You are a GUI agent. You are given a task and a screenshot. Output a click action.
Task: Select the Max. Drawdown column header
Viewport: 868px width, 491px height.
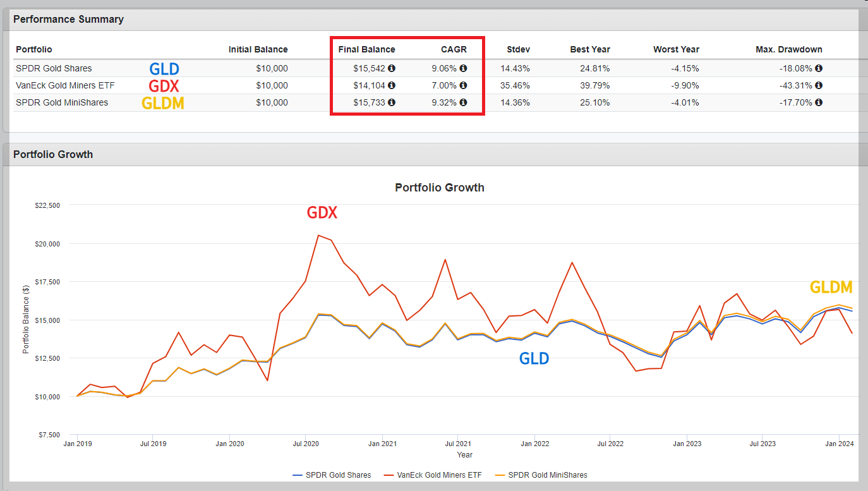pyautogui.click(x=789, y=49)
